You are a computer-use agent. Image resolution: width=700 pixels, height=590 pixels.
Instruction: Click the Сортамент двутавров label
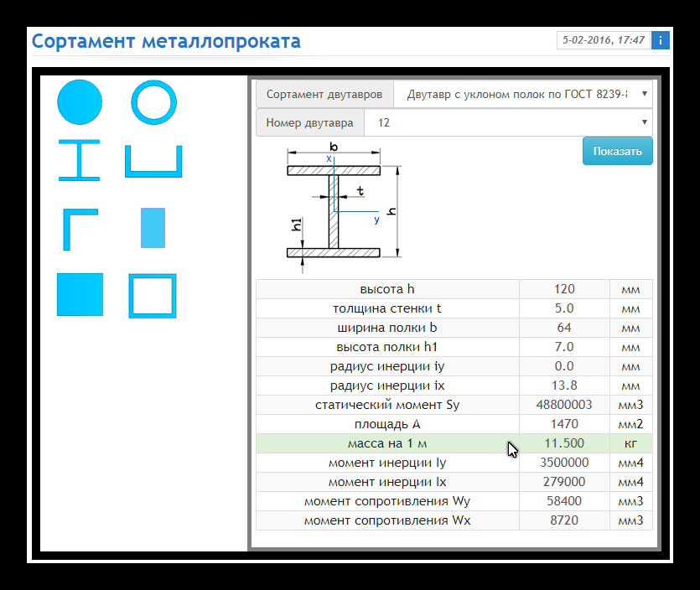(324, 94)
